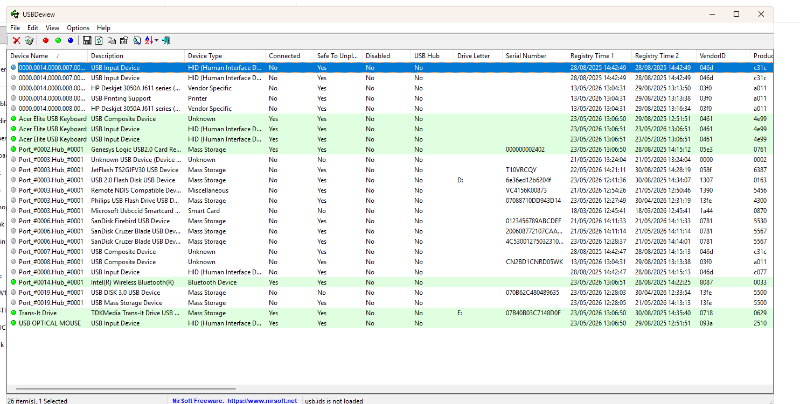Sort by Disabled column header

(386, 56)
